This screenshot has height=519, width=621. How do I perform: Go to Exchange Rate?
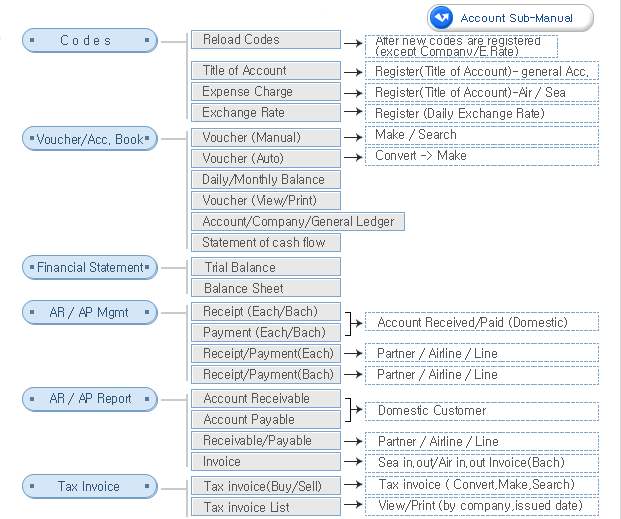point(265,113)
